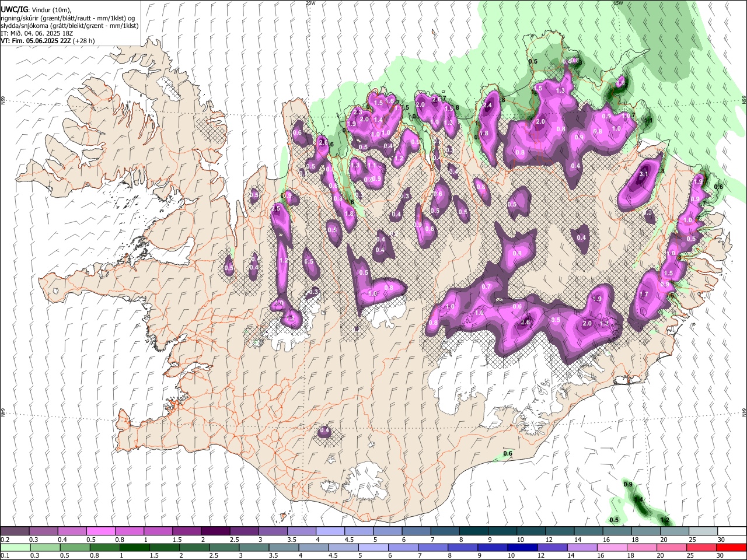This screenshot has width=747, height=560.
Task: Select lower legend swatch between 0.1 and 0.3
Action: tap(15, 548)
